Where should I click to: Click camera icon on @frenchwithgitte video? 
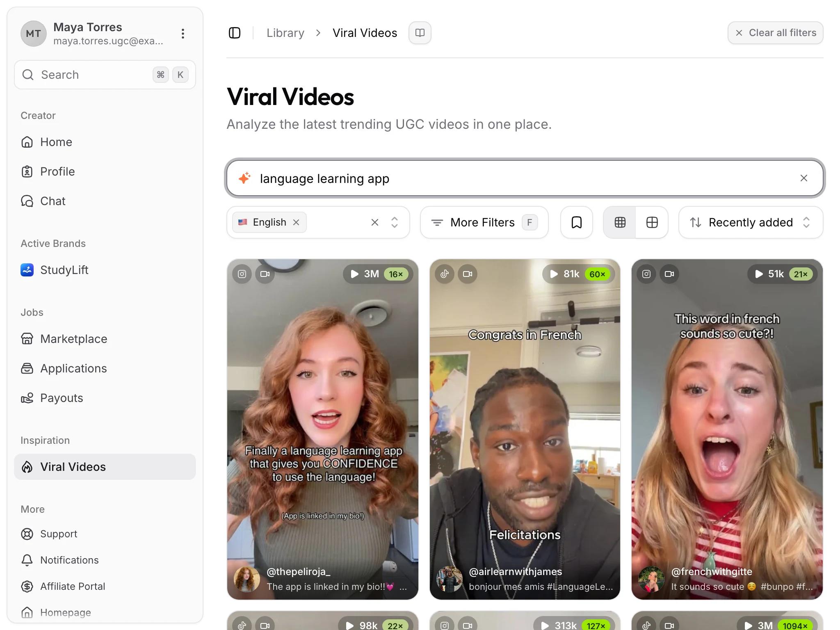[x=669, y=274]
